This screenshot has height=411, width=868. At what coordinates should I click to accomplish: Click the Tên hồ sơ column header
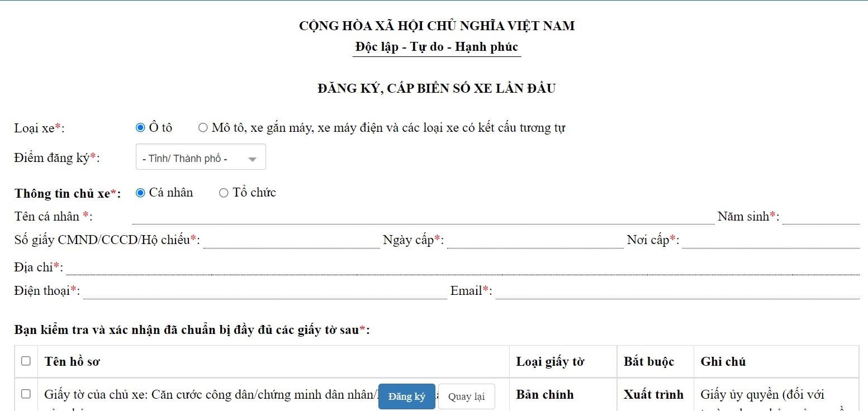click(x=72, y=362)
